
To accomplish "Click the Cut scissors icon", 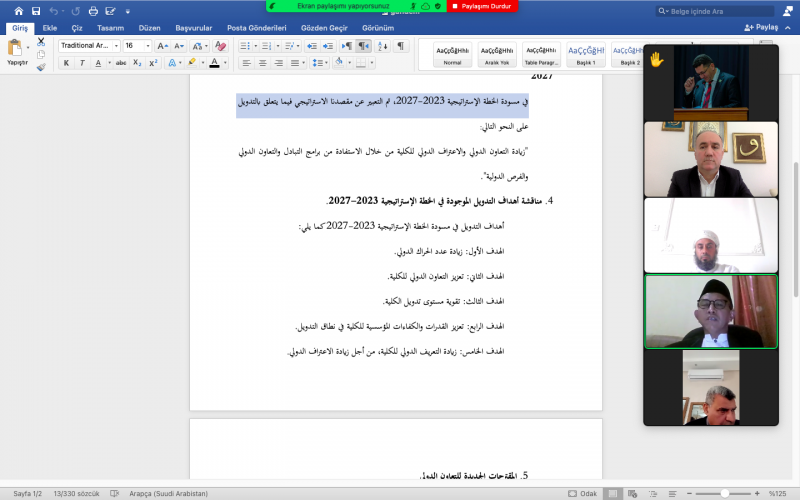I will click(41, 42).
